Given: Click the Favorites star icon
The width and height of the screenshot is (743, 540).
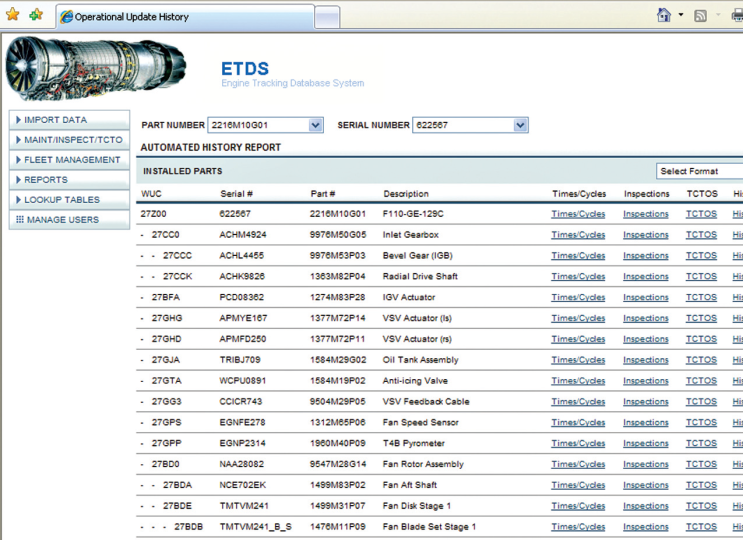Looking at the screenshot, I should (x=13, y=15).
